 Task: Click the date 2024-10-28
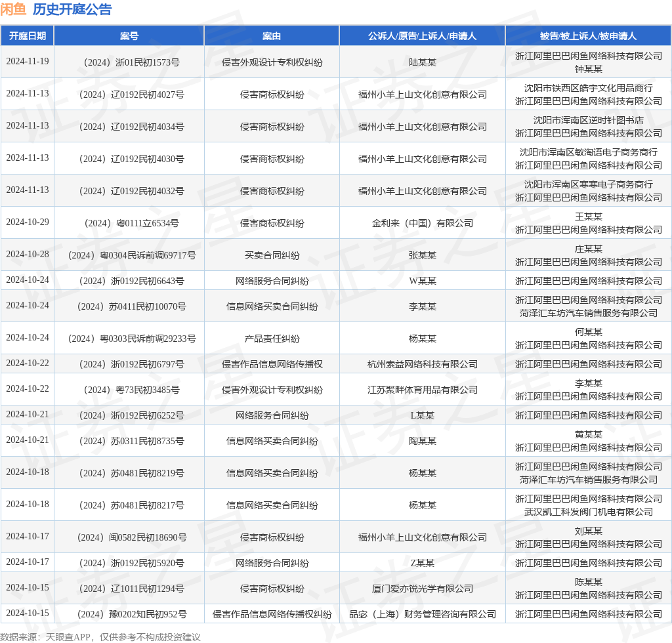(28, 254)
